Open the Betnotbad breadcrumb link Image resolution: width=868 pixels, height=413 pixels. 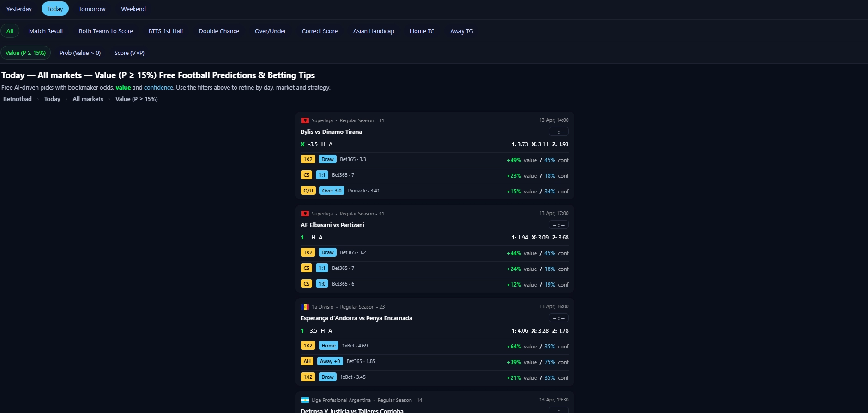pyautogui.click(x=18, y=99)
